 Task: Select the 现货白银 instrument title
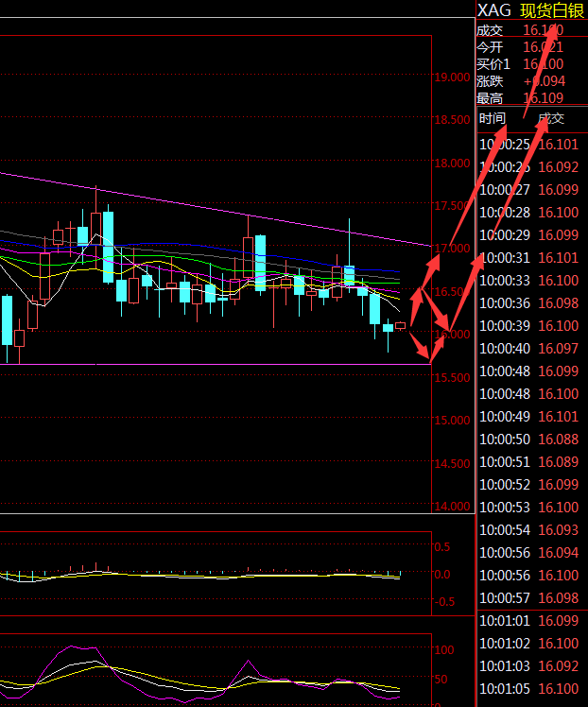tap(553, 9)
